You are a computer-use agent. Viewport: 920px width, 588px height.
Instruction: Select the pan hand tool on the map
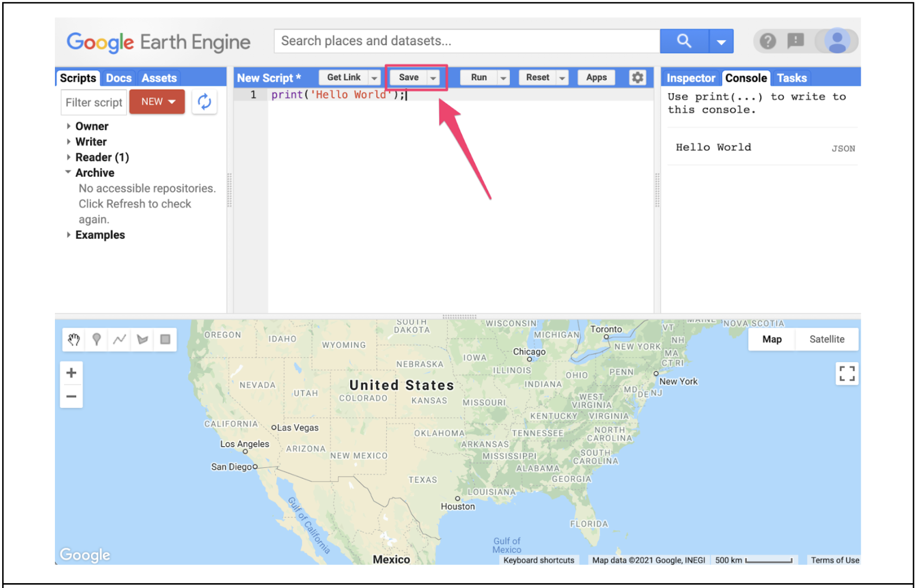(x=73, y=339)
